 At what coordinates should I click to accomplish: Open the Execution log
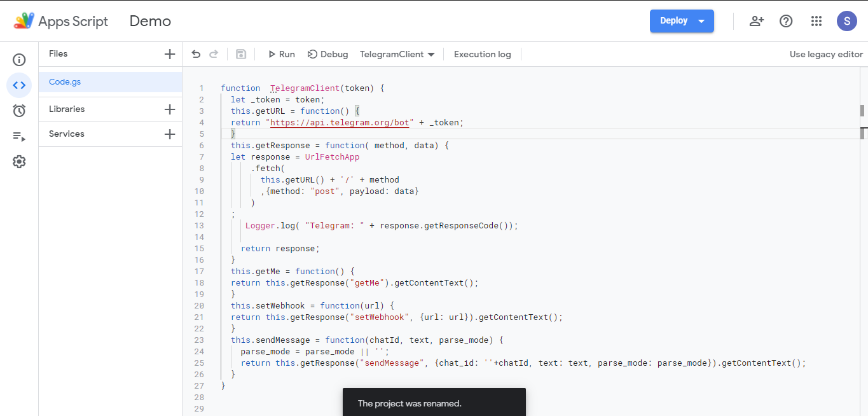pyautogui.click(x=481, y=54)
